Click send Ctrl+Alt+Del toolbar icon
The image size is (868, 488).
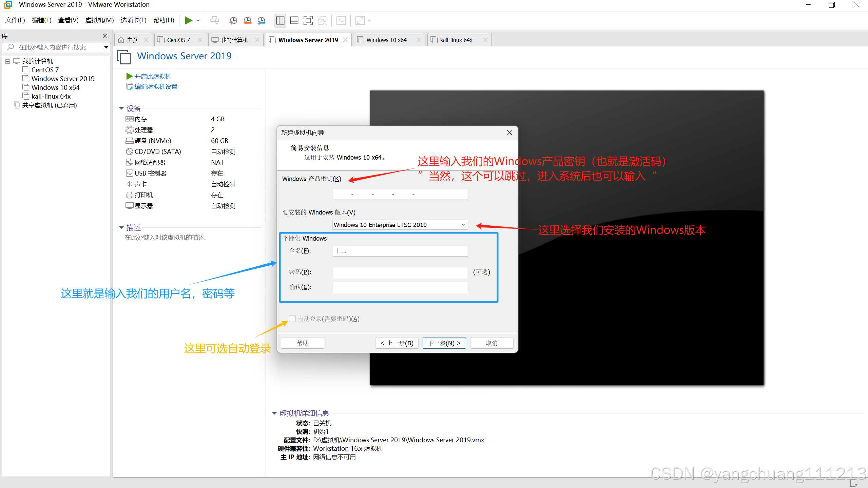point(214,21)
